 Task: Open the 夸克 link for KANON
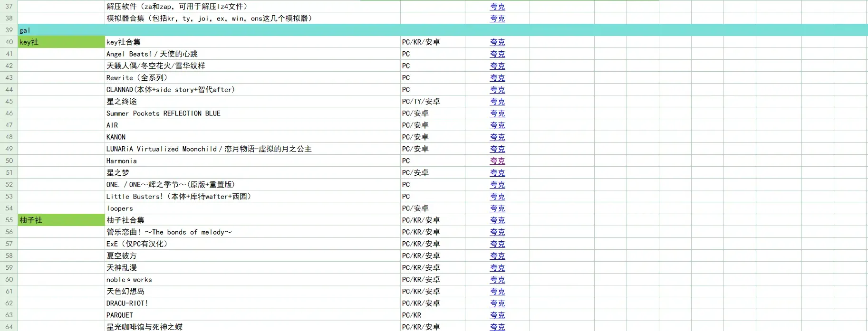(x=497, y=137)
